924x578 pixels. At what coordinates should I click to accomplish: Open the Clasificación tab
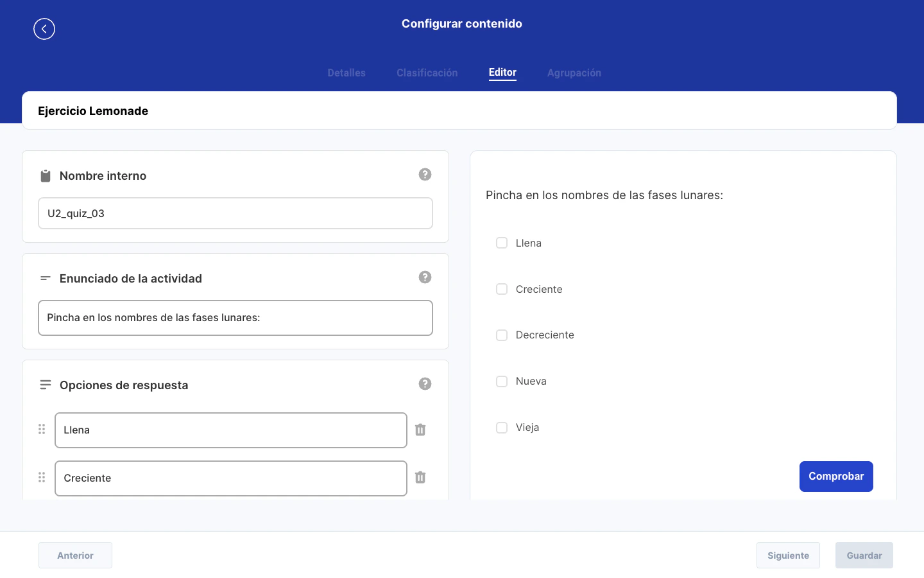click(x=427, y=73)
